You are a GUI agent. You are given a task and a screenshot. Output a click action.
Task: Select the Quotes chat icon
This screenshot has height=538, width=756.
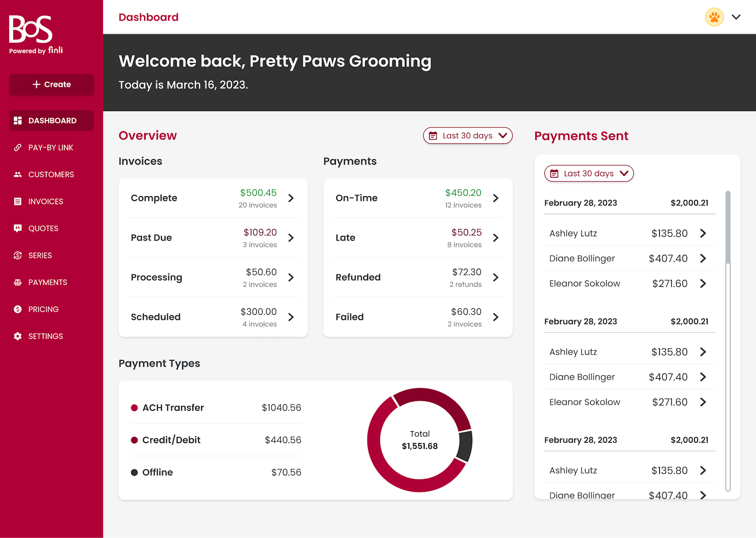click(x=18, y=228)
